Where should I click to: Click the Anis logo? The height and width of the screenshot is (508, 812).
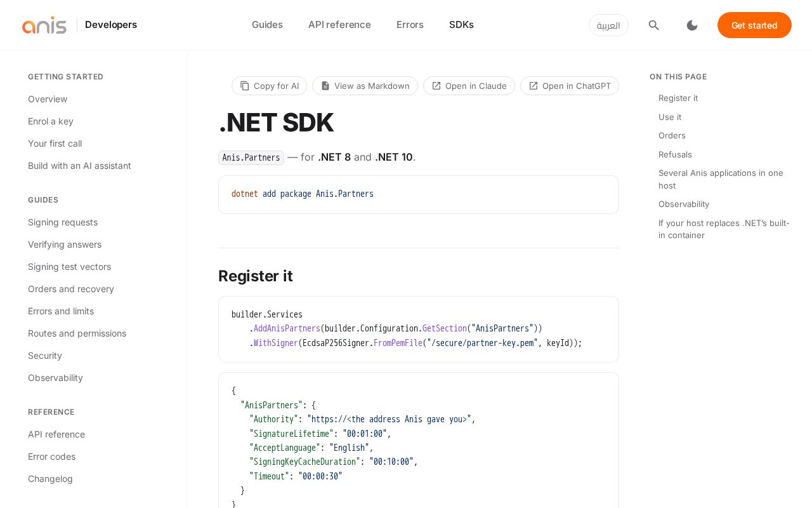[44, 25]
